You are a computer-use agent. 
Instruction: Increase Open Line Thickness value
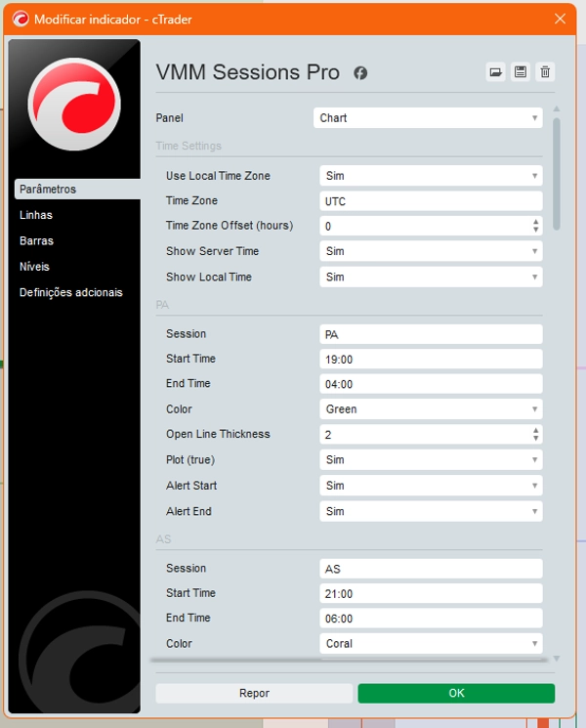(536, 430)
